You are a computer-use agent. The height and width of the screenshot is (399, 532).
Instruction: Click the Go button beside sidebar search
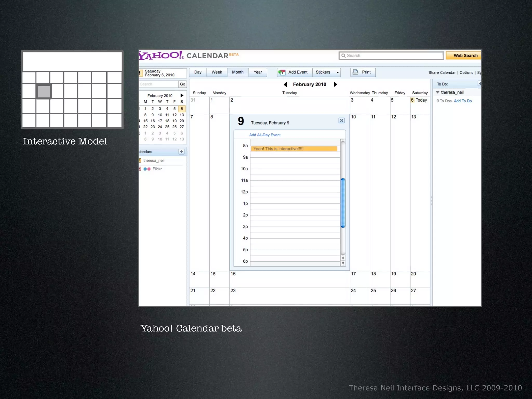pos(183,84)
